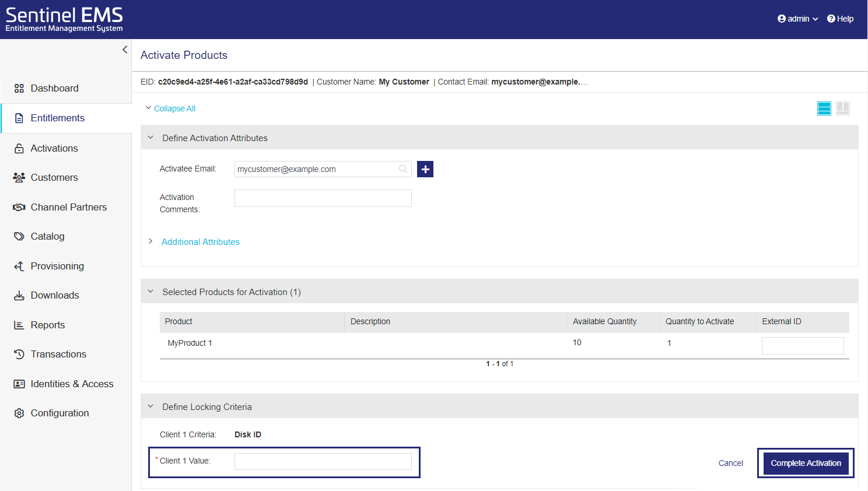Expand Additional Attributes section
868x491 pixels.
[x=200, y=242]
